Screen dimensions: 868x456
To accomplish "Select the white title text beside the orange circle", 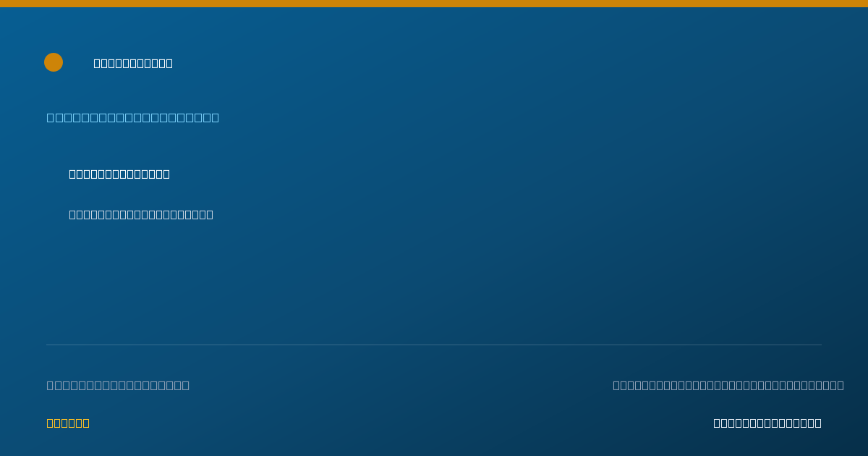I will coord(133,63).
